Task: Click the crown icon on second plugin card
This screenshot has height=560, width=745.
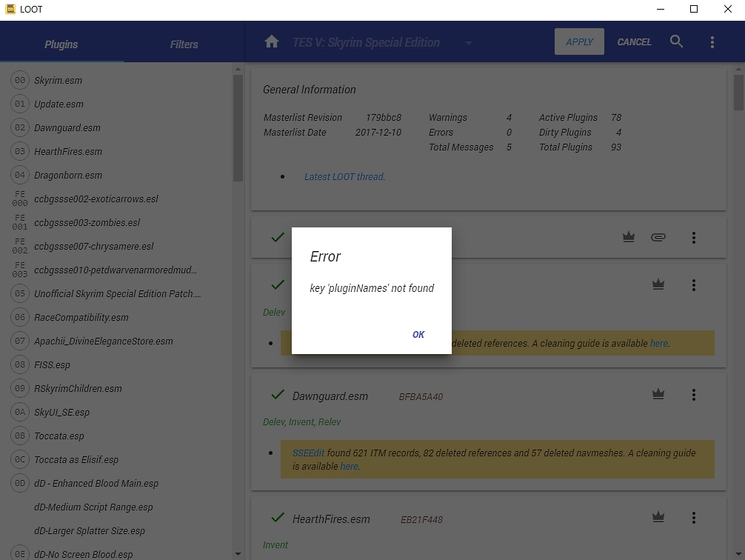Action: 658,284
